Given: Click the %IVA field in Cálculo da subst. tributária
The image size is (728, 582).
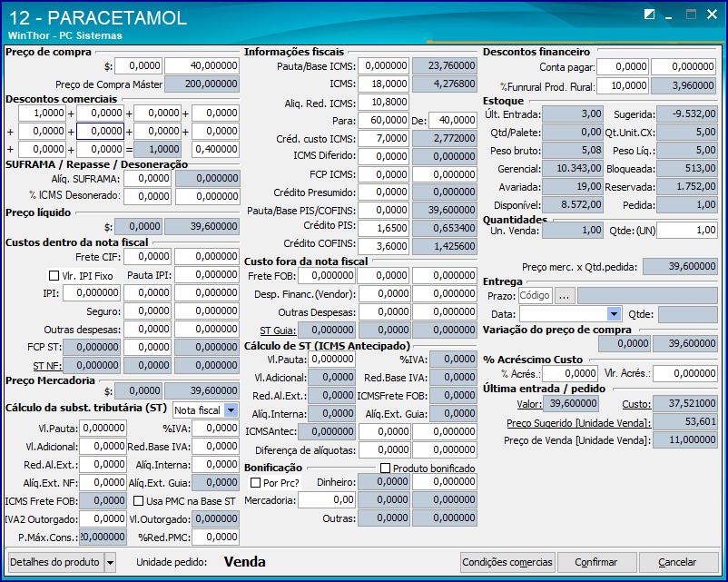Looking at the screenshot, I should [215, 428].
